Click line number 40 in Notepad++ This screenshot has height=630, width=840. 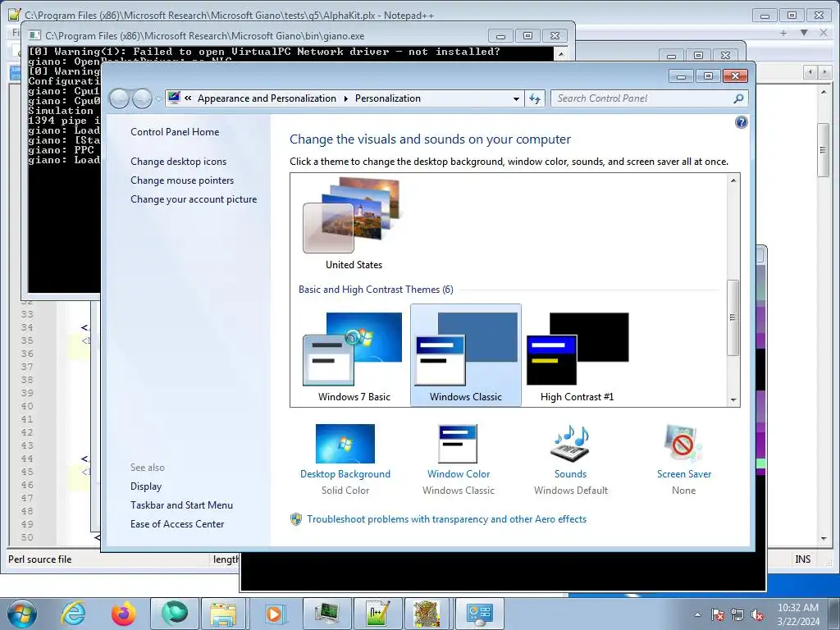click(27, 406)
